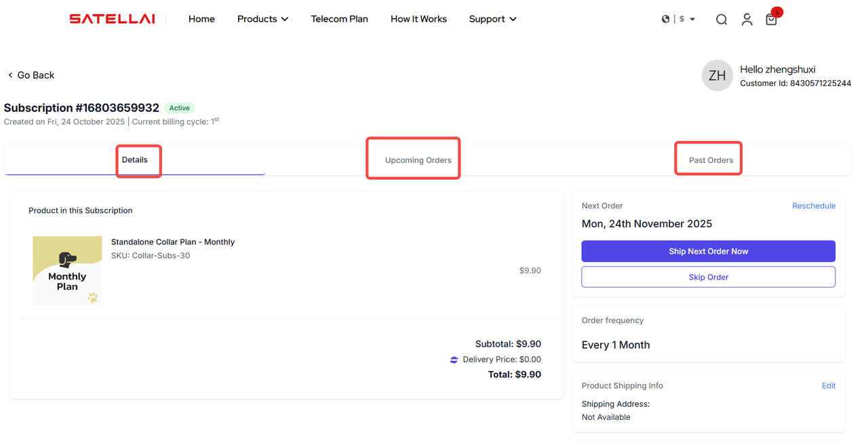Open the search magnifier icon
This screenshot has height=441, width=868.
click(x=722, y=20)
